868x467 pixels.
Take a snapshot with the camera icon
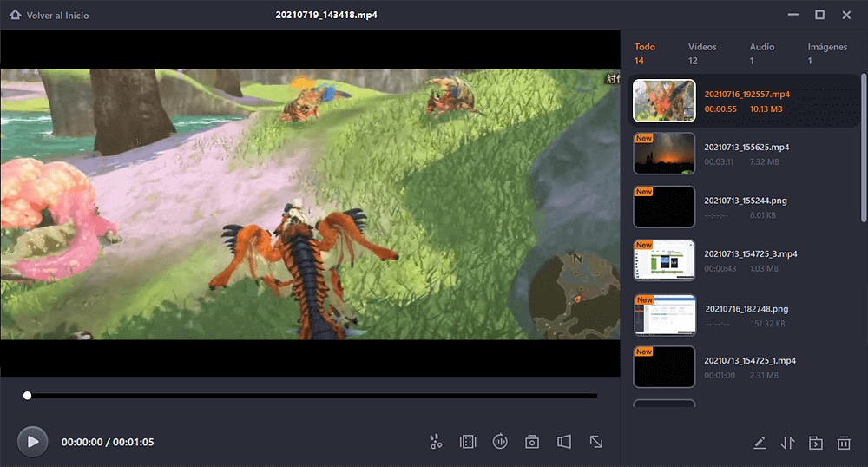(532, 442)
